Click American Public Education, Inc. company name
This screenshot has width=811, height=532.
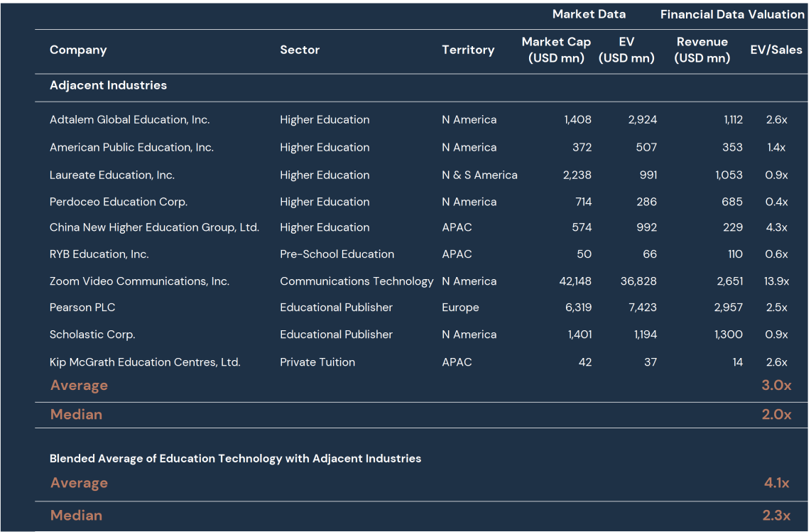tap(131, 147)
